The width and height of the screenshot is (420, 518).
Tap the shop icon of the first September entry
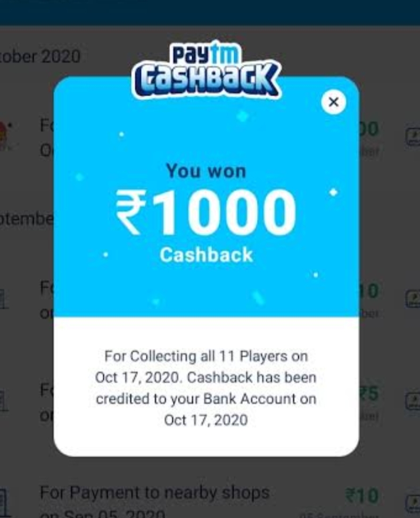(3, 299)
